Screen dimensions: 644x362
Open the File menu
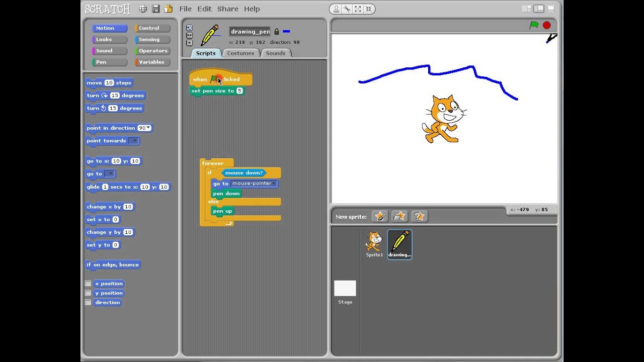tap(186, 9)
